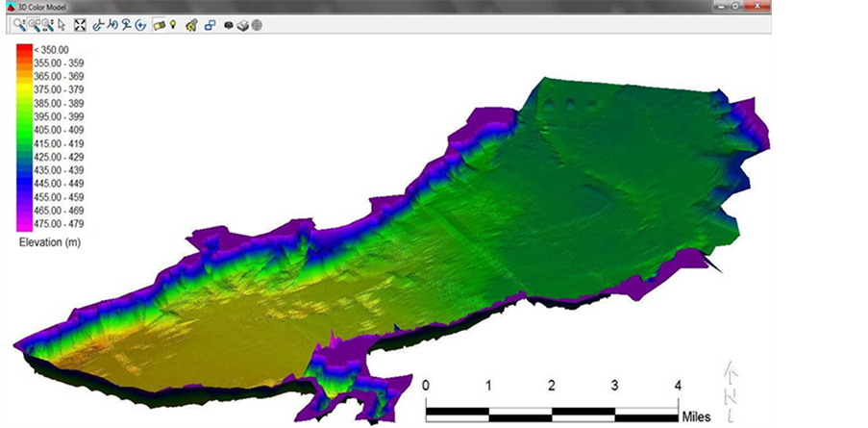Viewport: 868px width, 428px height.
Task: Open the properties icon right of the bulb
Action: click(191, 24)
